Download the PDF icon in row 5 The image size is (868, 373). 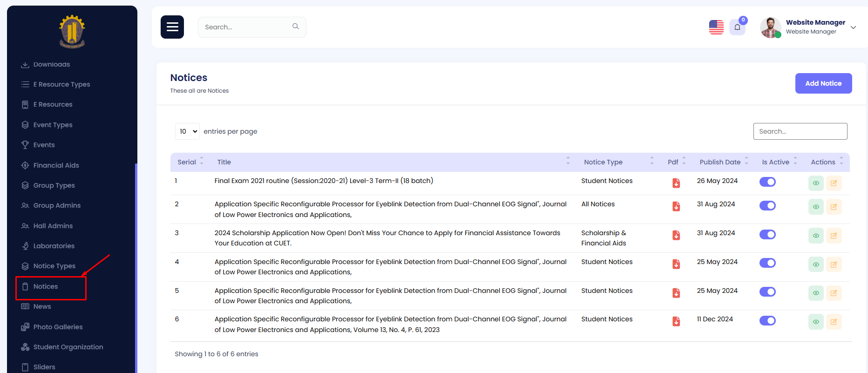tap(676, 293)
